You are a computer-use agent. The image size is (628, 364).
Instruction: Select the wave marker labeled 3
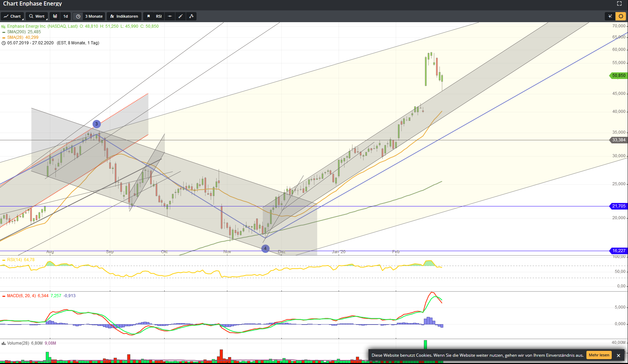point(97,124)
